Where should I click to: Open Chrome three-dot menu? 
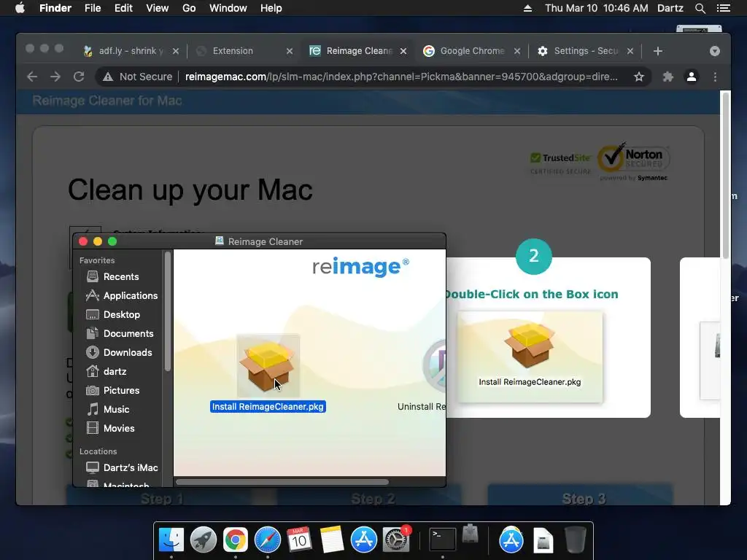715,77
